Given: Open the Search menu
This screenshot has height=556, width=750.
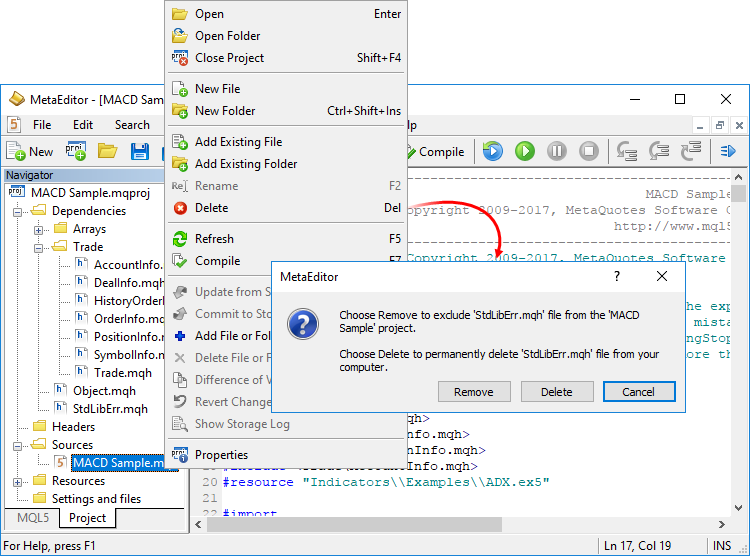Looking at the screenshot, I should [132, 125].
